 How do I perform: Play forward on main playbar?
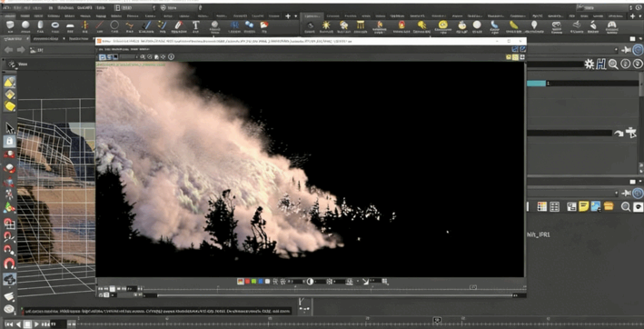pyautogui.click(x=36, y=324)
